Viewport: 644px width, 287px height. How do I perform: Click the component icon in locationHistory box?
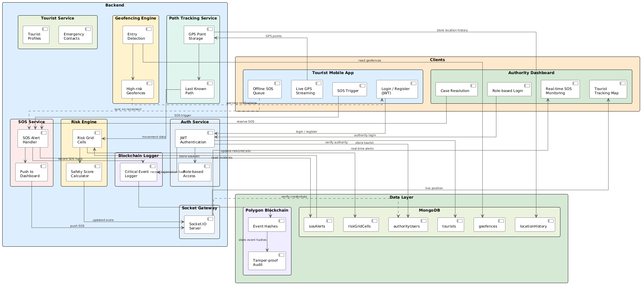point(550,221)
